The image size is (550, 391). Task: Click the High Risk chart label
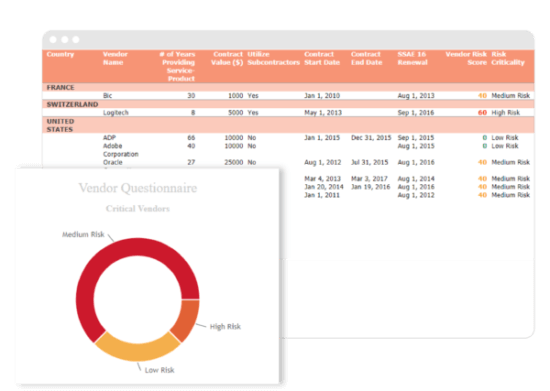coord(225,326)
